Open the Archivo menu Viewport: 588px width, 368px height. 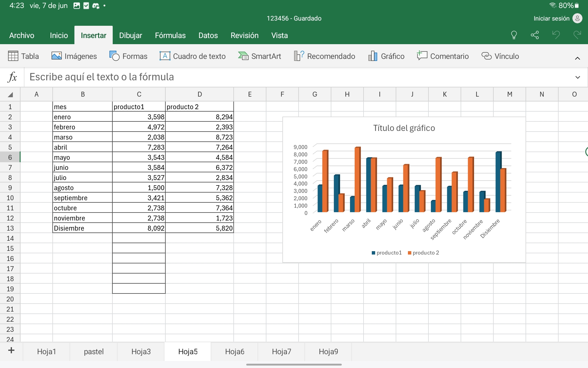pyautogui.click(x=22, y=35)
